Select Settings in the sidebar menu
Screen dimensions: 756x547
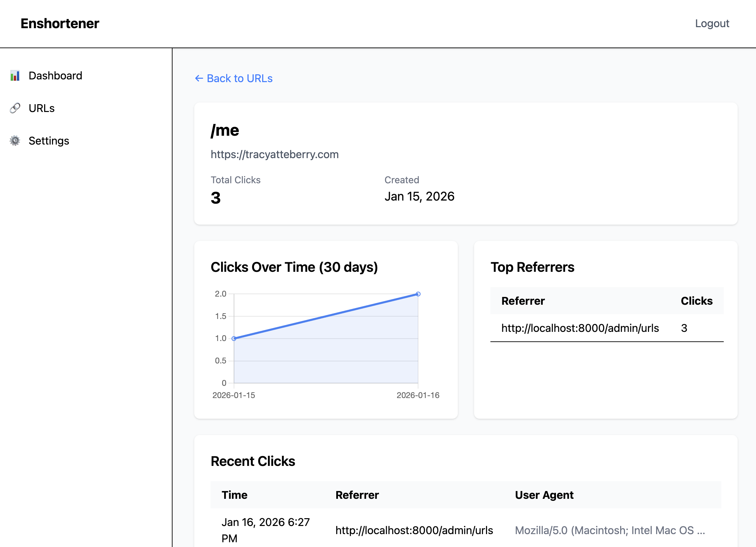point(49,140)
